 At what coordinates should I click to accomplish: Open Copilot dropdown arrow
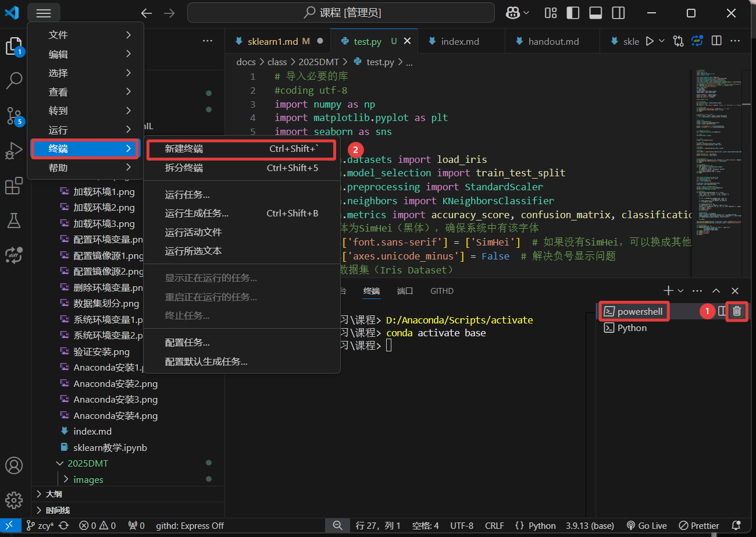pyautogui.click(x=526, y=13)
